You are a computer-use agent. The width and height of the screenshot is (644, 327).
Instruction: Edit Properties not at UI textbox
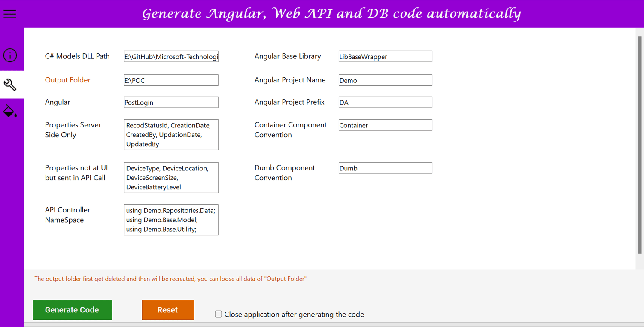coord(171,178)
